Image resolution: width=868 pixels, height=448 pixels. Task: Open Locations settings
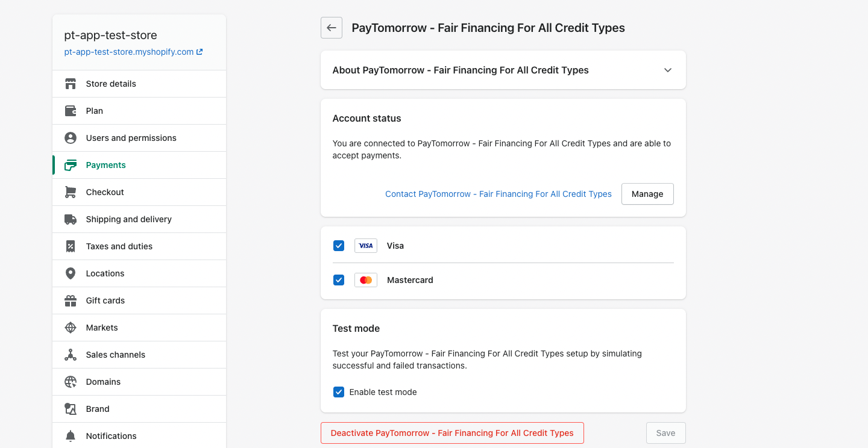(139, 273)
